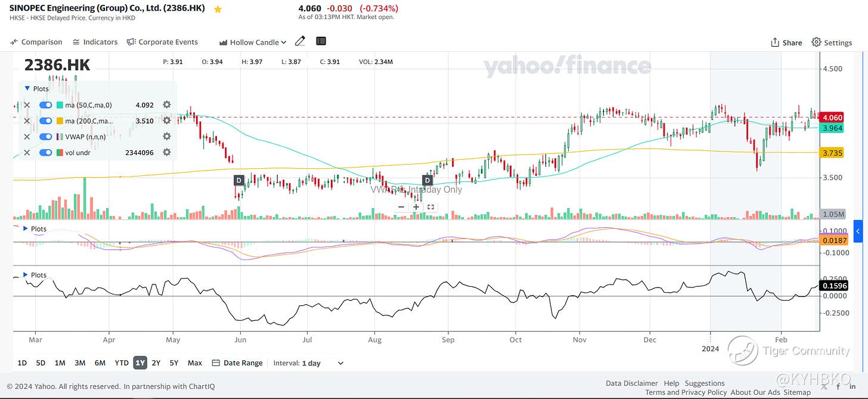Click the dividend D marker near late August
This screenshot has width=868, height=399.
point(427,180)
